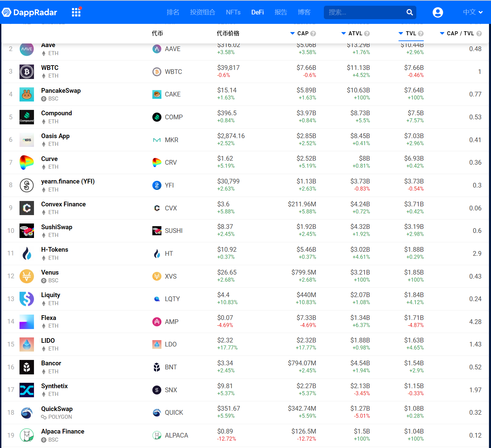Click the LIDO droplet logo
491x448 pixels.
click(27, 344)
